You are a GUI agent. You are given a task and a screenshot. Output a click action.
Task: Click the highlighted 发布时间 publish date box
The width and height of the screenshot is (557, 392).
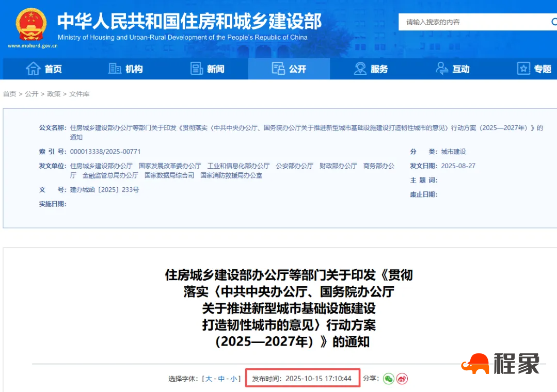click(x=303, y=378)
